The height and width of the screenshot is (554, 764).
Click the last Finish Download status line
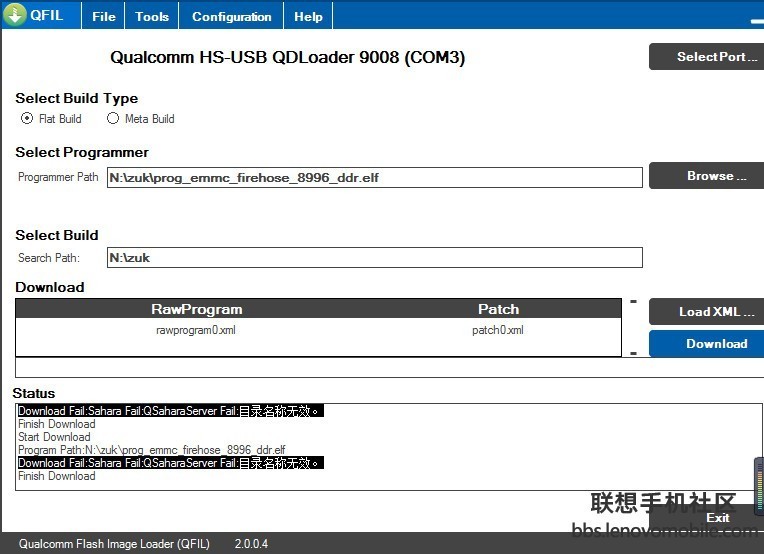pyautogui.click(x=57, y=476)
